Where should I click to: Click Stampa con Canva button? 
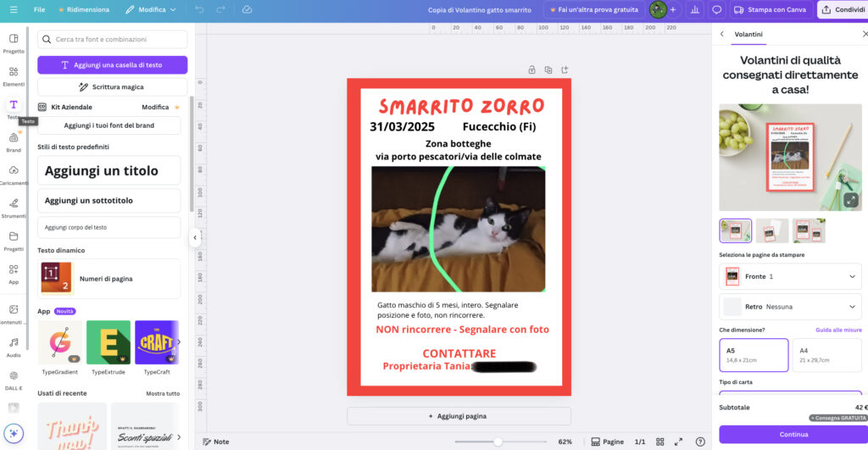click(x=770, y=9)
